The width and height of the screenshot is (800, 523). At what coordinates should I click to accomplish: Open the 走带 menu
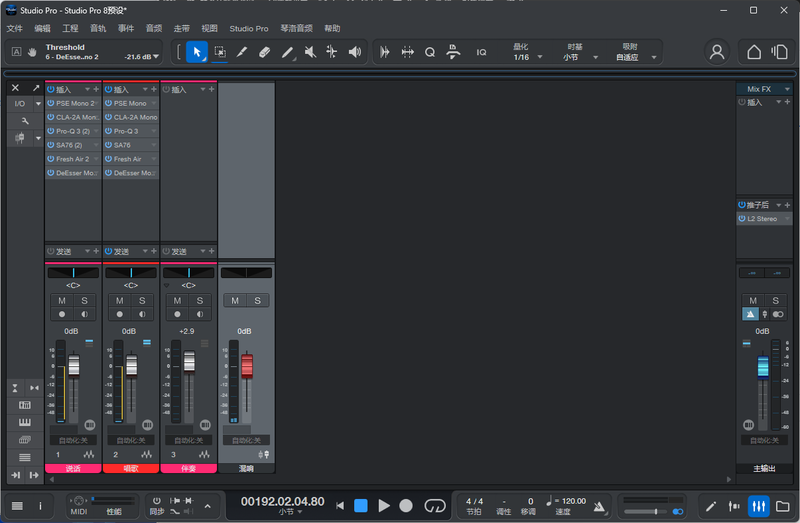click(x=182, y=29)
